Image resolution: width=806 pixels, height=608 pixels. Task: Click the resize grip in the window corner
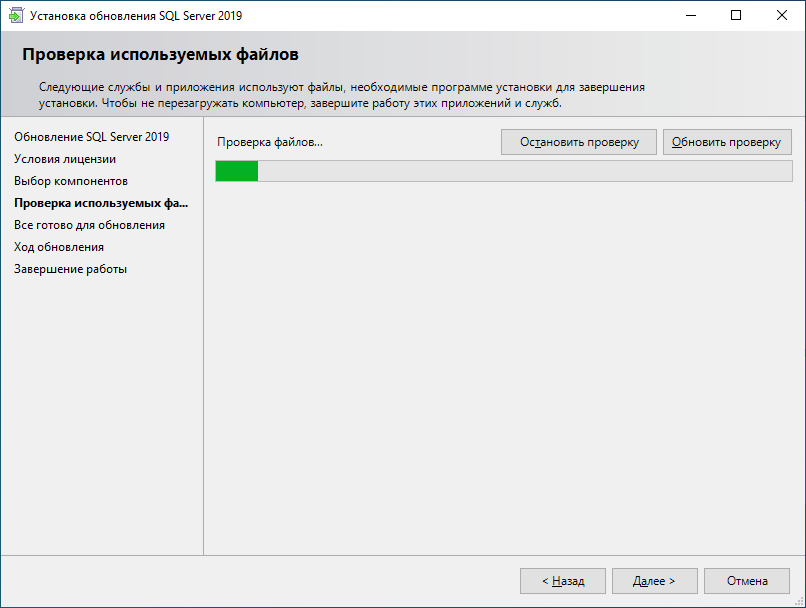click(x=799, y=601)
